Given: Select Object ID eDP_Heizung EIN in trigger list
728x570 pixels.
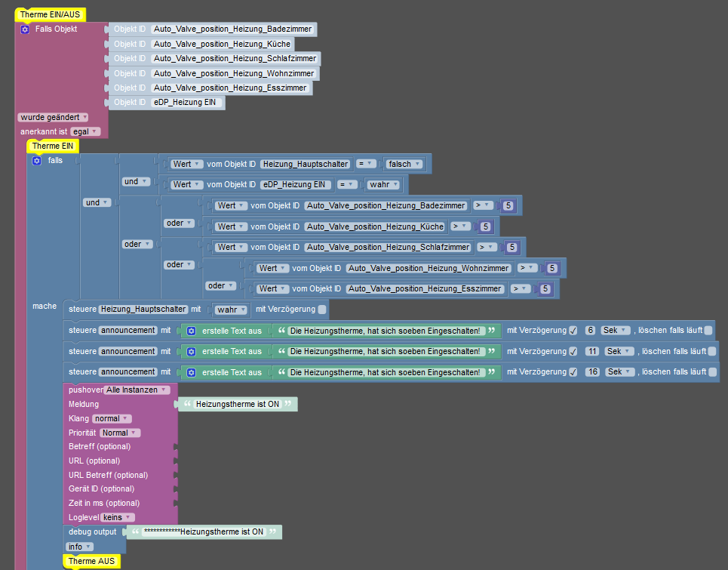Looking at the screenshot, I should (186, 102).
